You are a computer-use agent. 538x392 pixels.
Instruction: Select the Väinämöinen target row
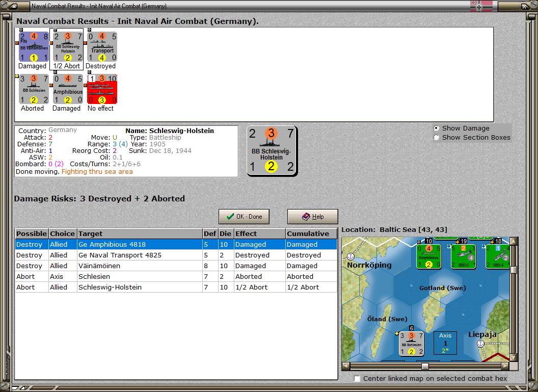pos(176,266)
